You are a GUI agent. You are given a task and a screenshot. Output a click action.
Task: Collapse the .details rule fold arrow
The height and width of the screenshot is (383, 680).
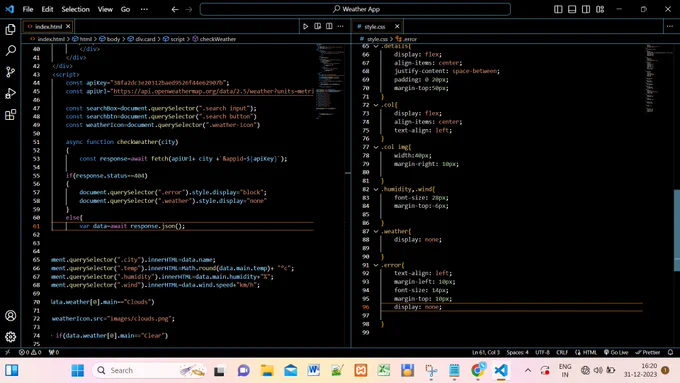[376, 46]
